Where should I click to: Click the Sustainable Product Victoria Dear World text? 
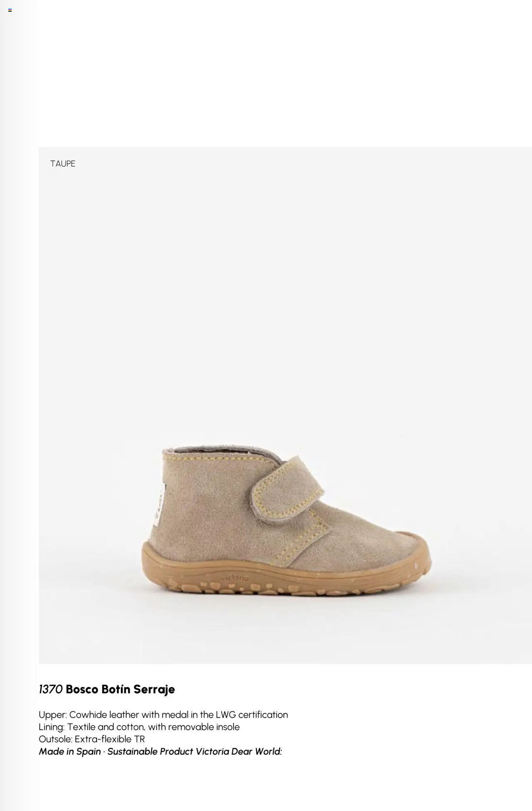click(x=195, y=751)
